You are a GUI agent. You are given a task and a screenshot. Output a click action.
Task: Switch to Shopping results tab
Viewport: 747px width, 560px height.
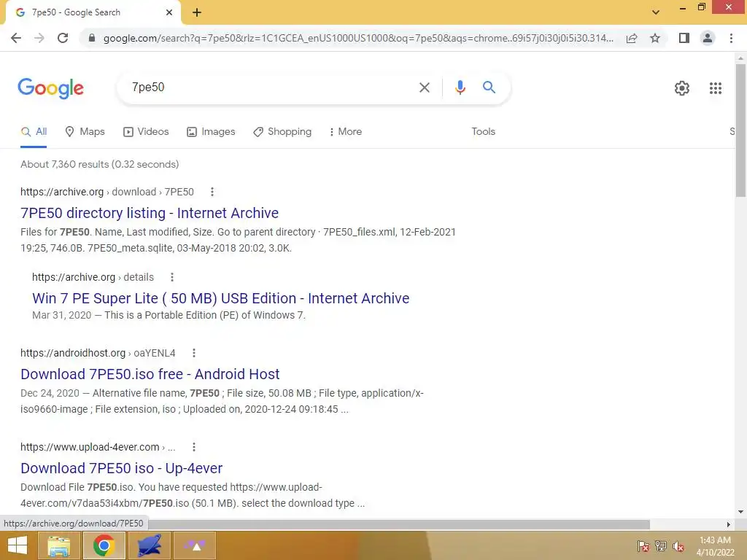[282, 132]
